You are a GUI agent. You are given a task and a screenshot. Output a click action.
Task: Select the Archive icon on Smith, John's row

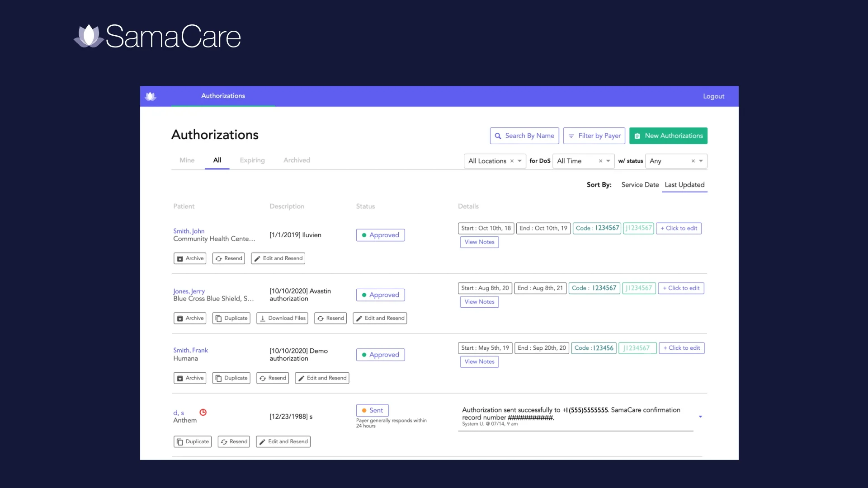[181, 258]
